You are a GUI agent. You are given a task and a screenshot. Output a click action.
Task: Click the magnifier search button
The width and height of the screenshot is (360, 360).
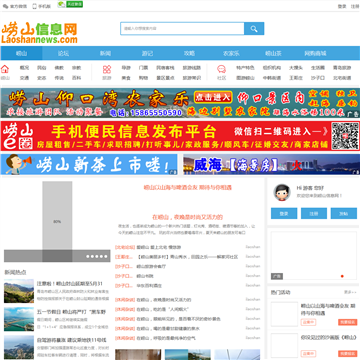coord(254,29)
